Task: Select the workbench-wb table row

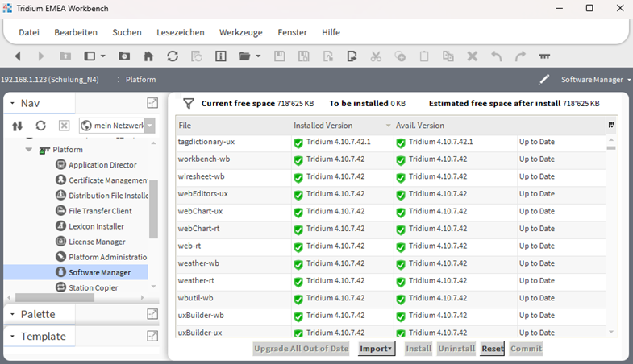Action: 390,159
